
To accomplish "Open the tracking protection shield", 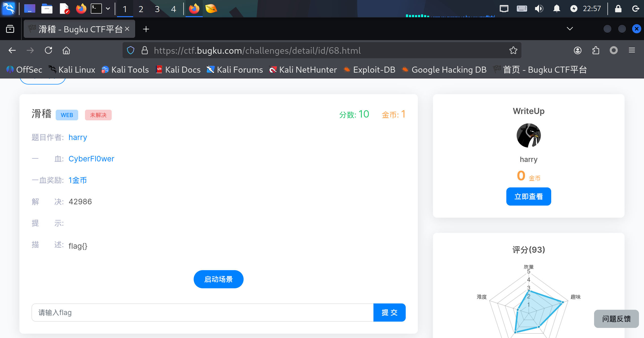I will pos(131,50).
